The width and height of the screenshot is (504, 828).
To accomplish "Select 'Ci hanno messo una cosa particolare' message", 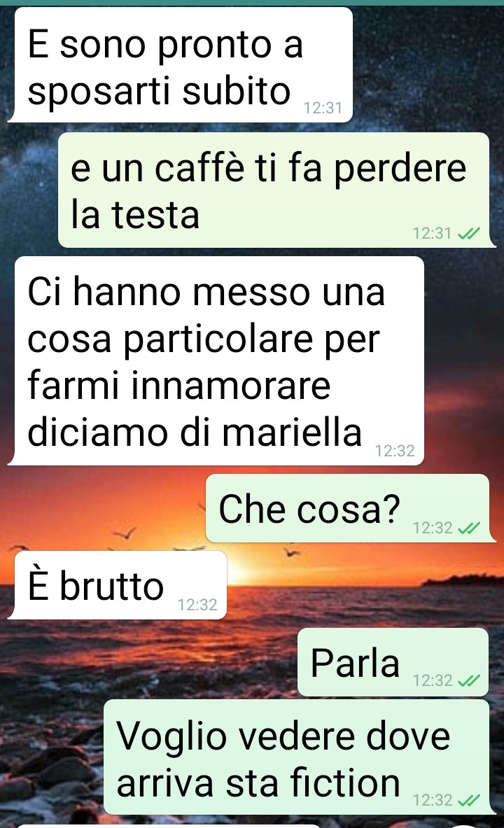I will (x=216, y=361).
